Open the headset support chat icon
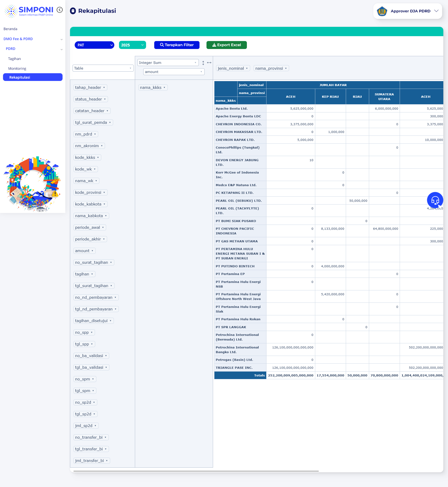The width and height of the screenshot is (448, 487). (435, 200)
